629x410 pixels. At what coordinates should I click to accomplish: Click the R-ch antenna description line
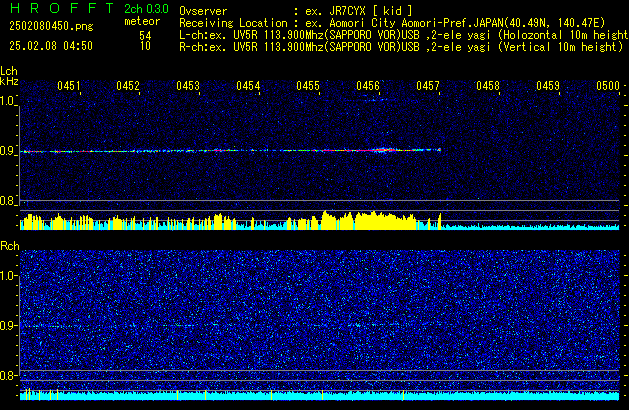(x=401, y=47)
